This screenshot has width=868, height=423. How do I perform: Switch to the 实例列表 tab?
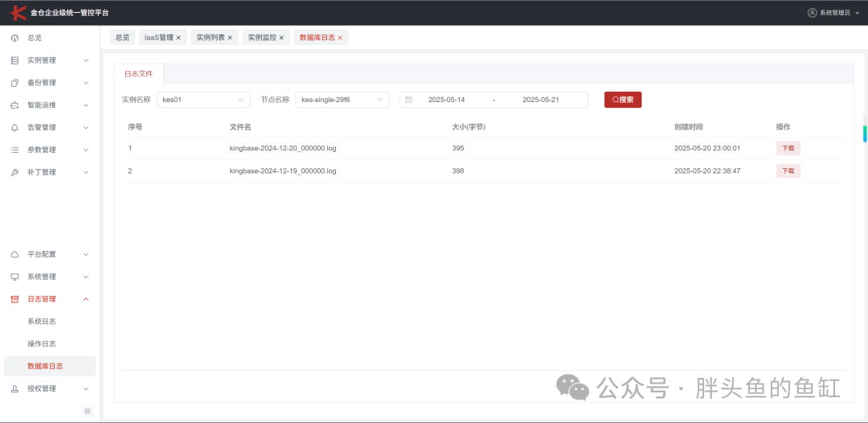click(211, 39)
